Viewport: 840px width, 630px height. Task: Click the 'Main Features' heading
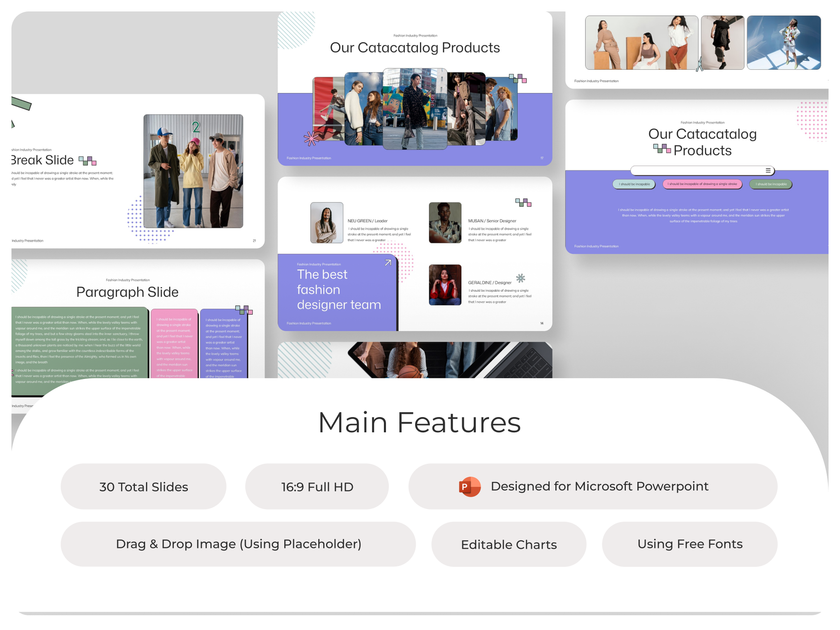(x=420, y=422)
